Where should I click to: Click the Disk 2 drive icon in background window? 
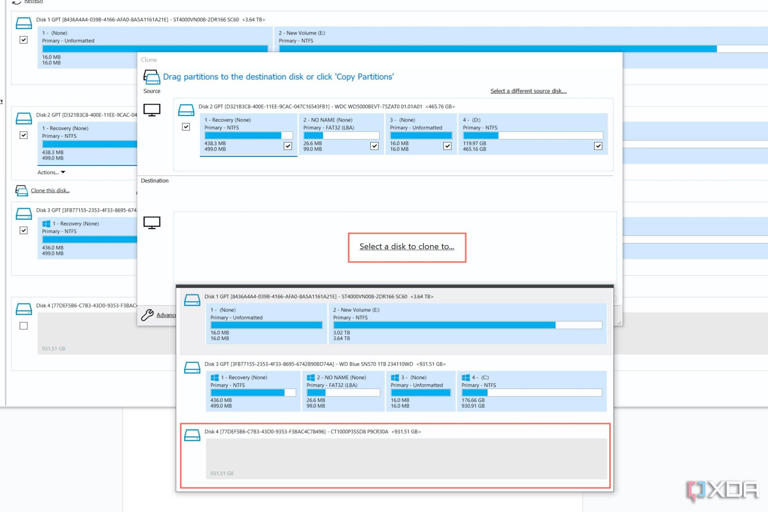[24, 118]
